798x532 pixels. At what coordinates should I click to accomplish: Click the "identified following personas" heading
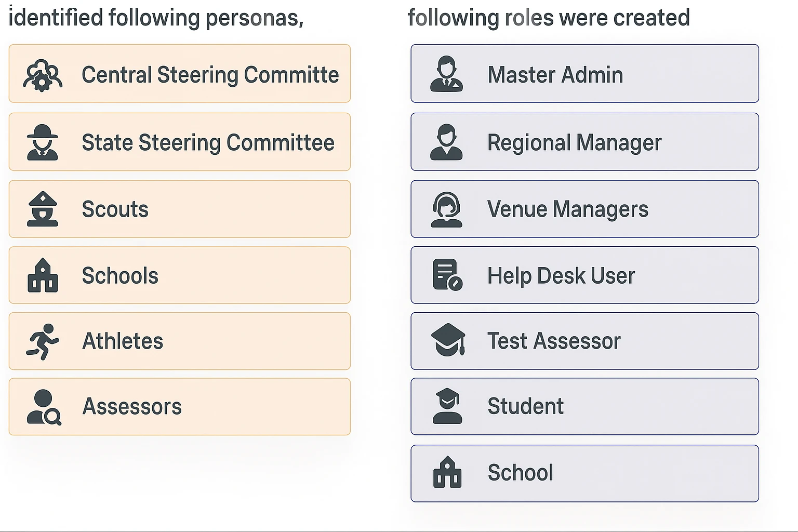pos(156,18)
